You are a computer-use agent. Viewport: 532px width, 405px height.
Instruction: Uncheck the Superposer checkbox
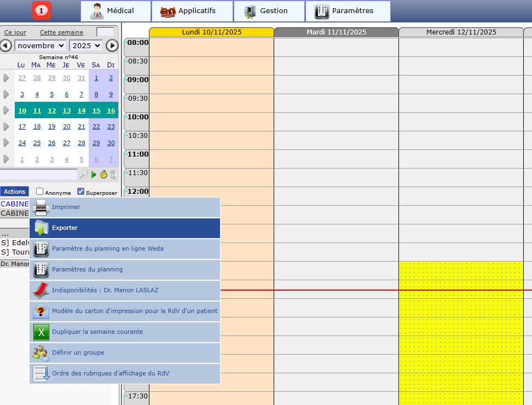81,192
